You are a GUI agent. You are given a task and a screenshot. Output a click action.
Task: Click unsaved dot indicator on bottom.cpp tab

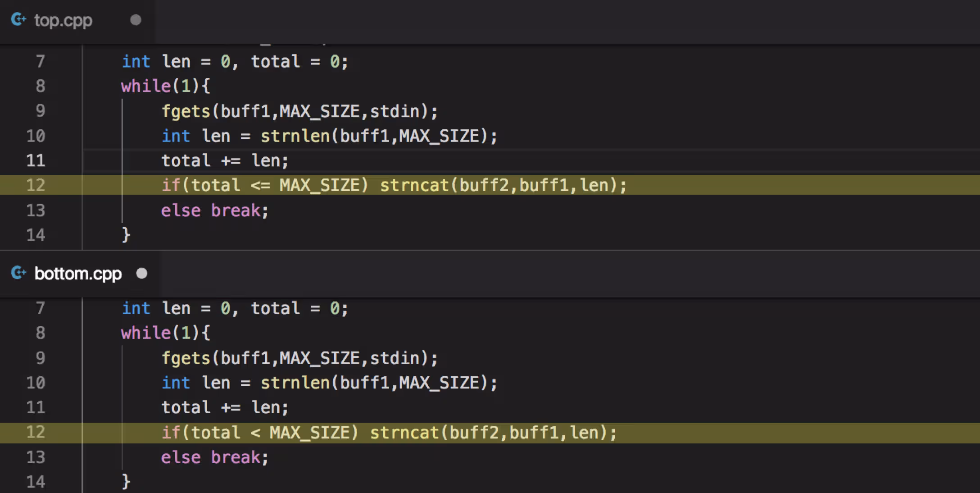coord(141,274)
